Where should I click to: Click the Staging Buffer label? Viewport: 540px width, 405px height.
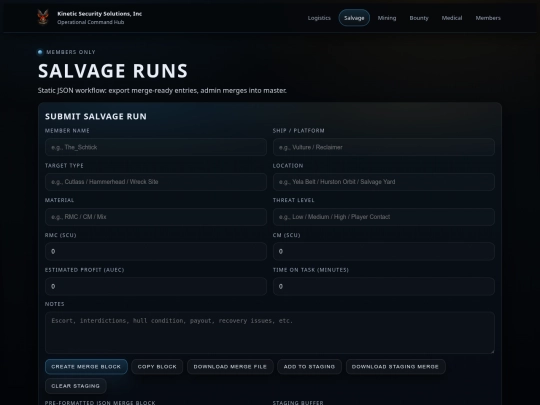click(298, 403)
